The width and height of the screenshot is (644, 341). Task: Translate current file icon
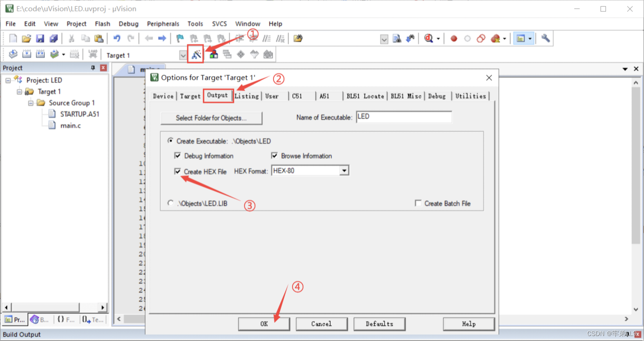pos(13,54)
